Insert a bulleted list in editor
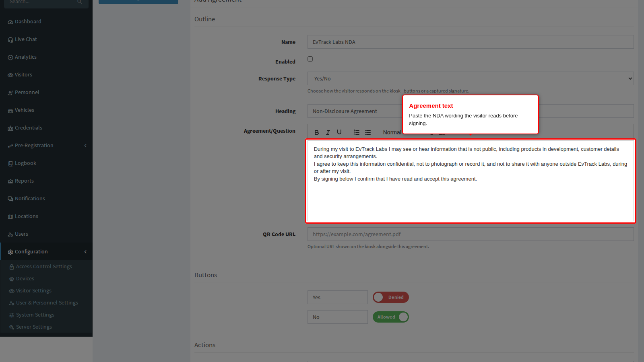The width and height of the screenshot is (644, 362). coord(368,132)
